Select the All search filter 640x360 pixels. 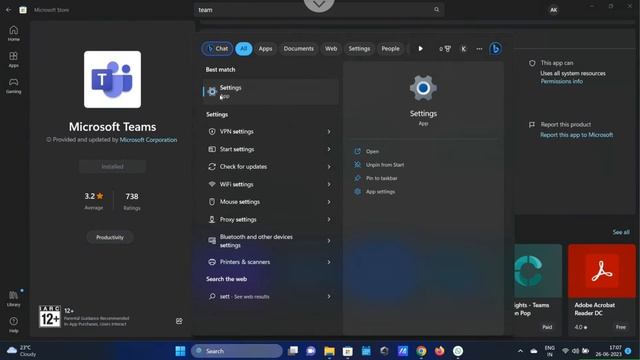[x=244, y=49]
